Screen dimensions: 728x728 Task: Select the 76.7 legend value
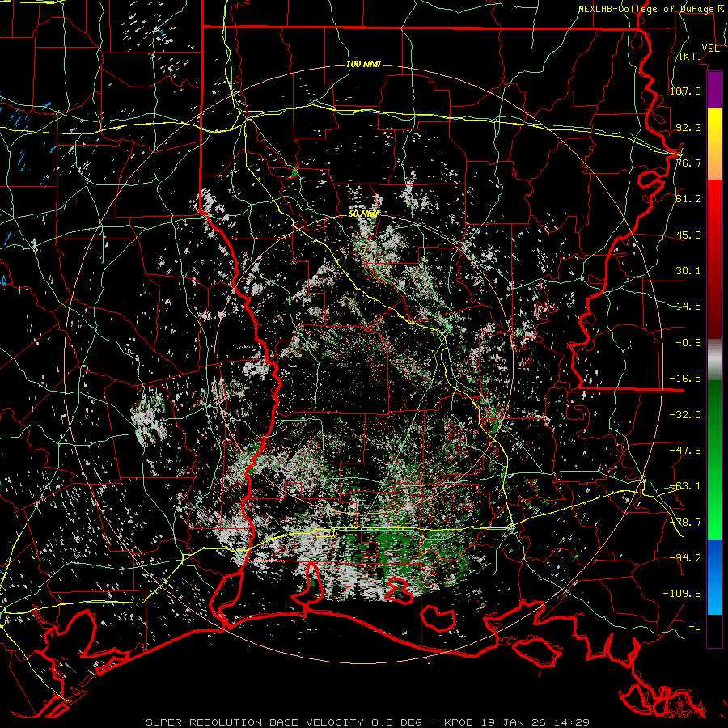[x=688, y=163]
